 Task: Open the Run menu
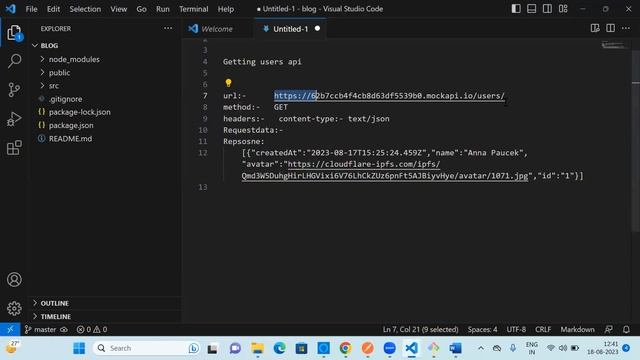point(162,9)
